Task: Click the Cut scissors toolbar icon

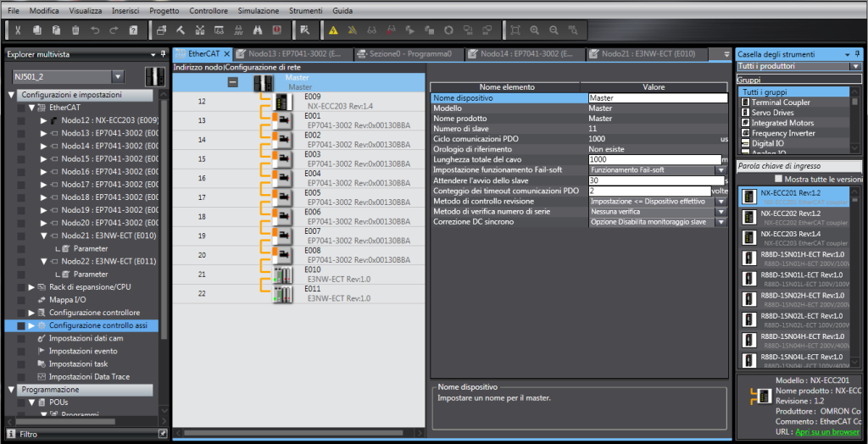Action: click(x=18, y=31)
